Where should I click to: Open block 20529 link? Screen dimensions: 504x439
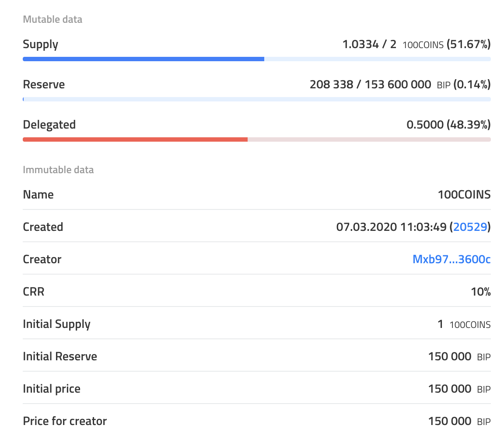click(470, 227)
